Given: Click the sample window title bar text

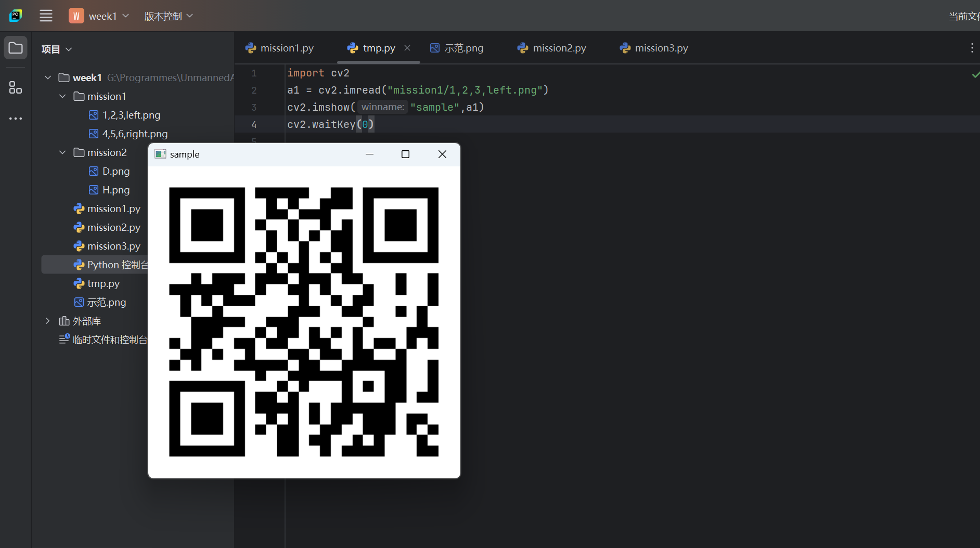Looking at the screenshot, I should [x=185, y=154].
